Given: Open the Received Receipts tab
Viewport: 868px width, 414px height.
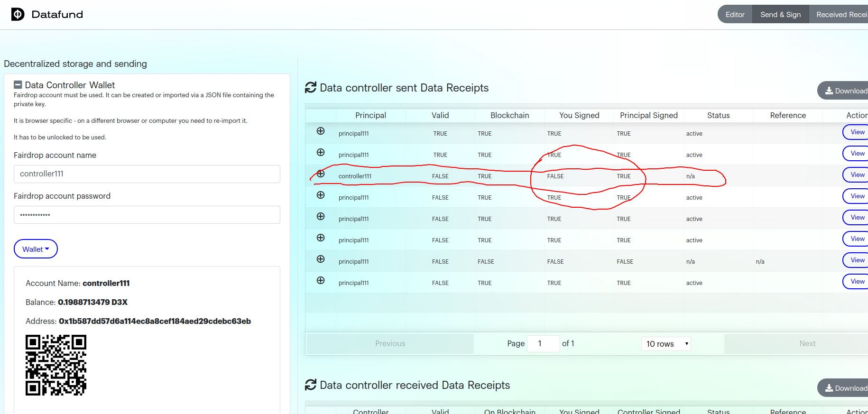Looking at the screenshot, I should (x=839, y=15).
